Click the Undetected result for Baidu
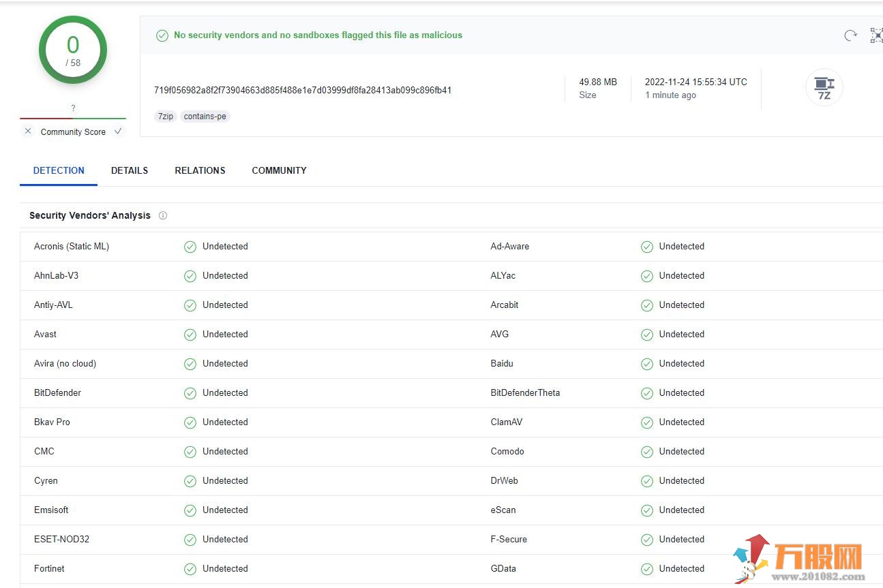Viewport: 883px width, 588px height. click(x=682, y=363)
